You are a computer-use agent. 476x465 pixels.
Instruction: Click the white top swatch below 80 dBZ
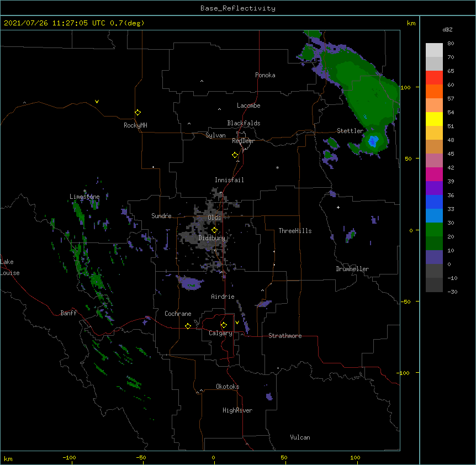click(x=434, y=50)
